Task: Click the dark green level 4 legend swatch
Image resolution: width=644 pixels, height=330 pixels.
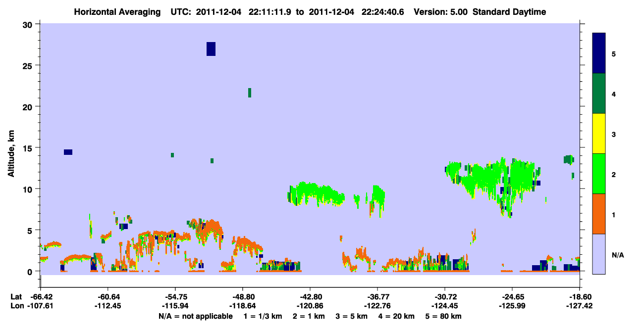Action: (x=599, y=94)
